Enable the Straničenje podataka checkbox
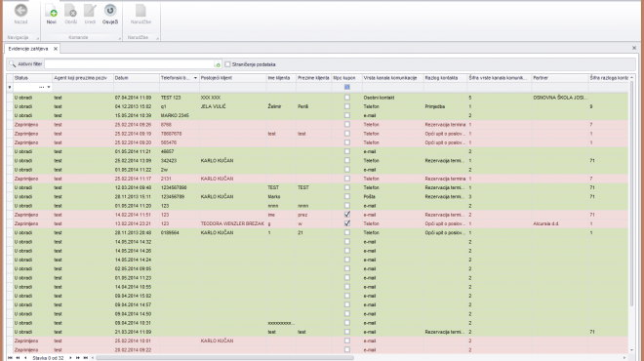This screenshot has height=361, width=644. [227, 64]
